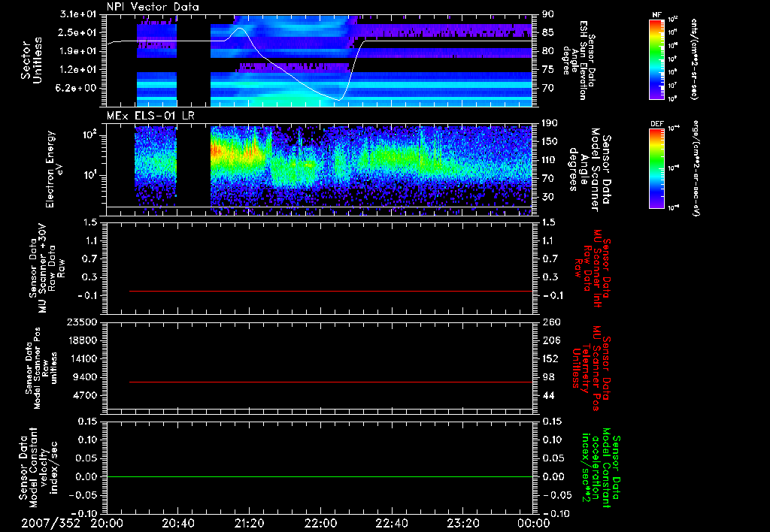This screenshot has height=532, width=770.
Task: Click the "20:00" time axis label
Action: (x=107, y=523)
